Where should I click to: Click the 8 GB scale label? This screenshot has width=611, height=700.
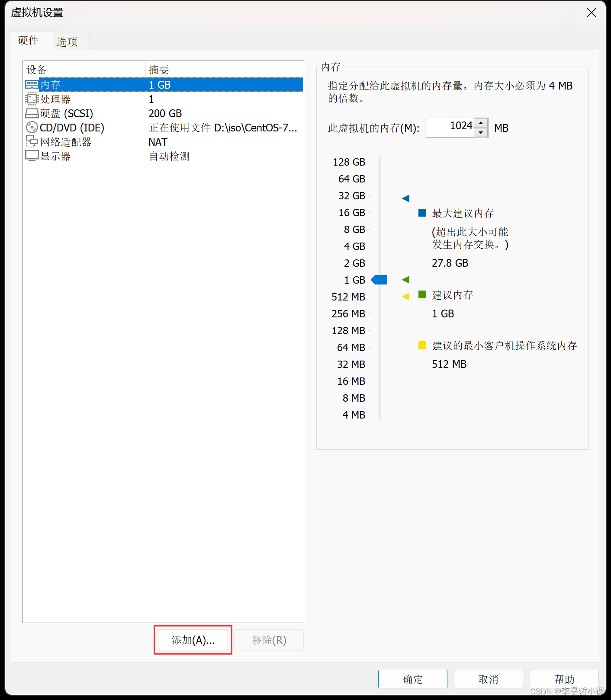pyautogui.click(x=354, y=229)
